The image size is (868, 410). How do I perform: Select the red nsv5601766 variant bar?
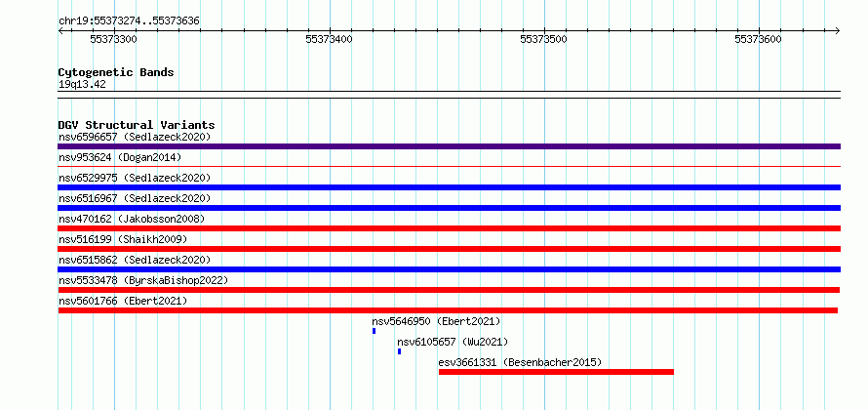click(x=448, y=310)
